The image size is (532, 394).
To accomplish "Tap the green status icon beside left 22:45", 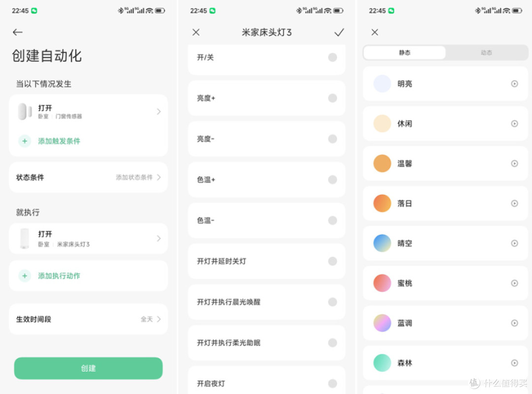I will tap(34, 11).
